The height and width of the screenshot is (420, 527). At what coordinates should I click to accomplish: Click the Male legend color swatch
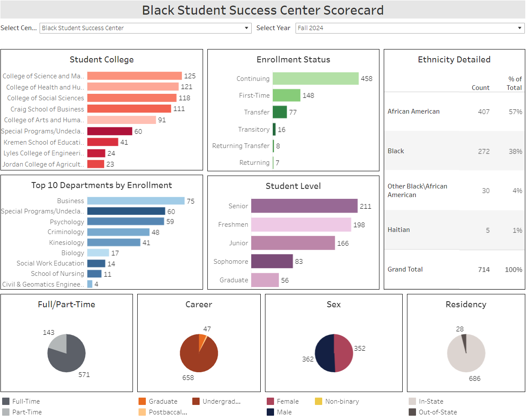[x=270, y=412]
